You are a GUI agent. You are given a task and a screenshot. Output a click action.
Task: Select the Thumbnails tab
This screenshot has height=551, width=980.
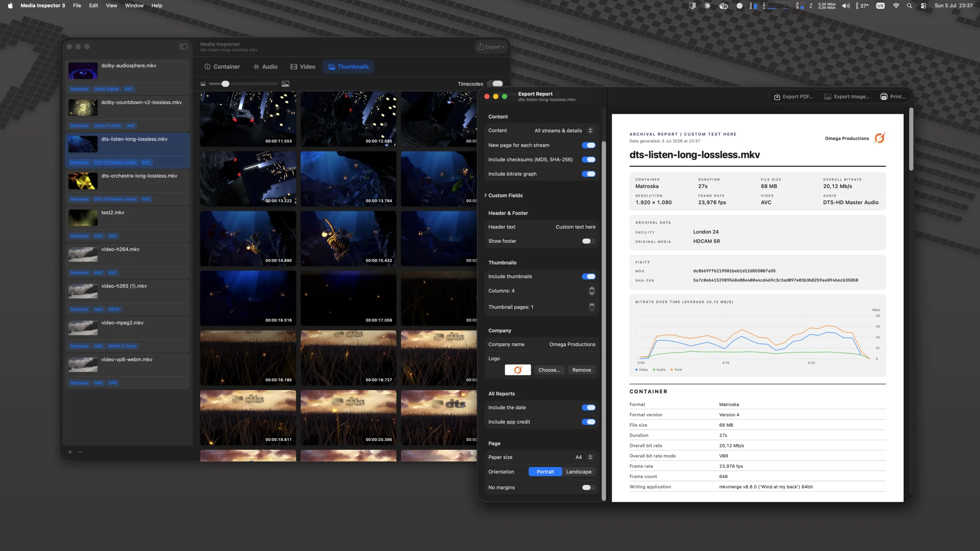pyautogui.click(x=348, y=67)
